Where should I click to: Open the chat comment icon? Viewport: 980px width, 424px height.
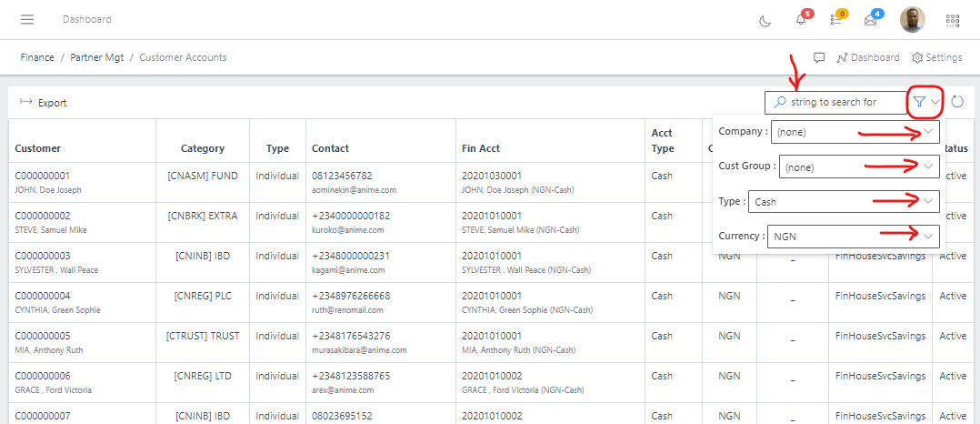tap(819, 57)
